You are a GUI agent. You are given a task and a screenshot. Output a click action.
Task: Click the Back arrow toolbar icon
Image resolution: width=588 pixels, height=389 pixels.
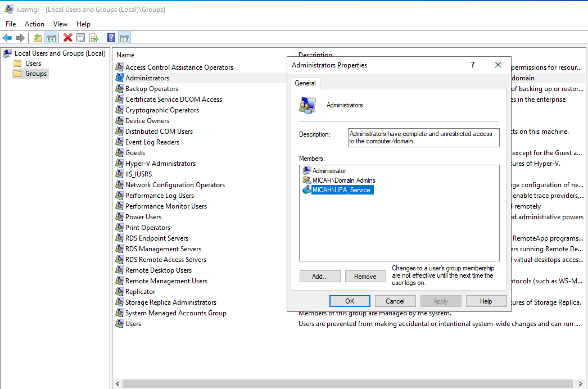coord(7,38)
